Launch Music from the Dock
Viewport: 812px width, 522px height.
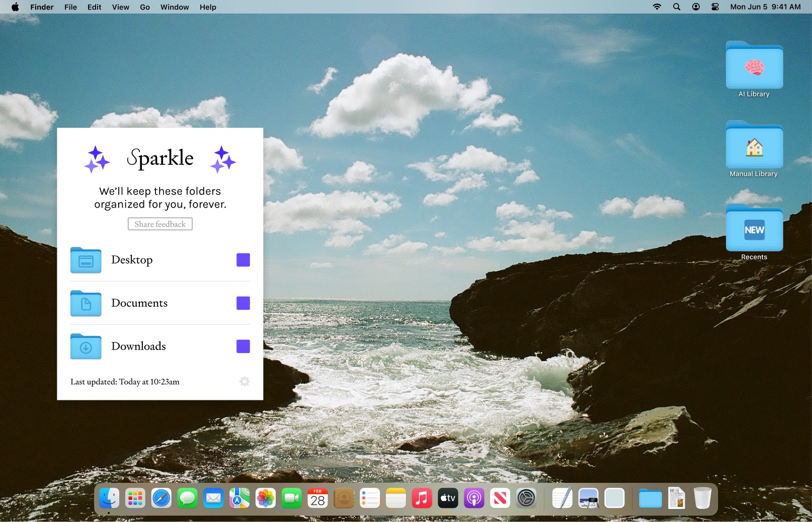tap(422, 498)
